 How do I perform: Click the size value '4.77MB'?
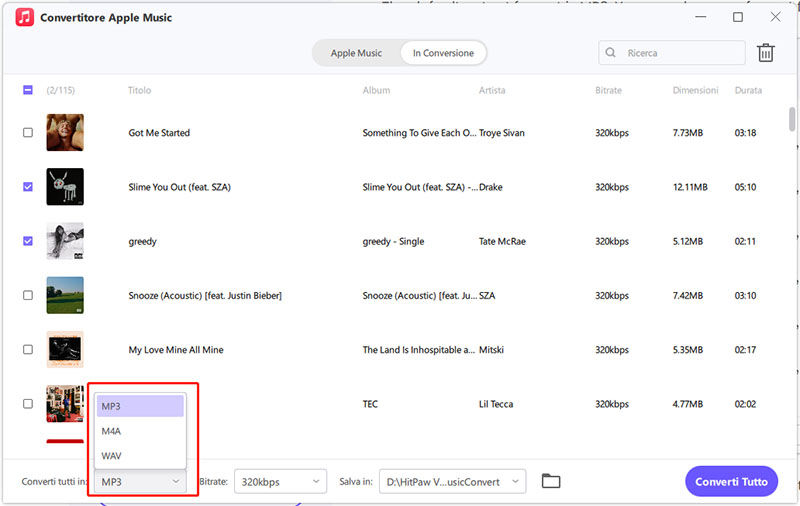click(688, 404)
